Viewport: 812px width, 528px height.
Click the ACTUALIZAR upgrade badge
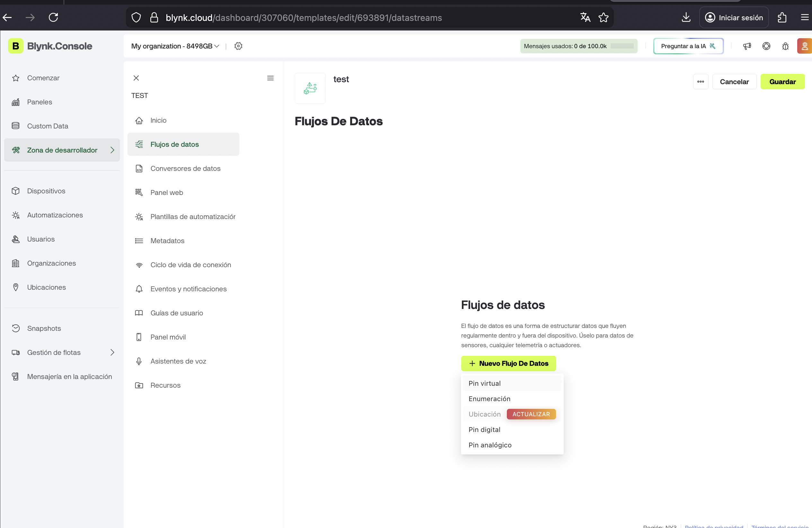click(x=531, y=414)
